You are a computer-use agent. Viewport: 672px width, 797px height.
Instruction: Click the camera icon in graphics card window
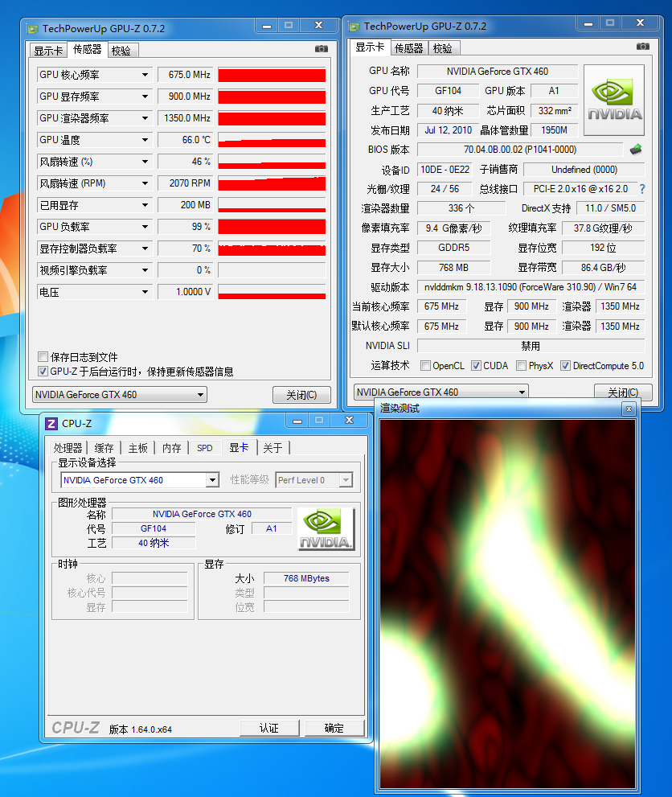642,47
